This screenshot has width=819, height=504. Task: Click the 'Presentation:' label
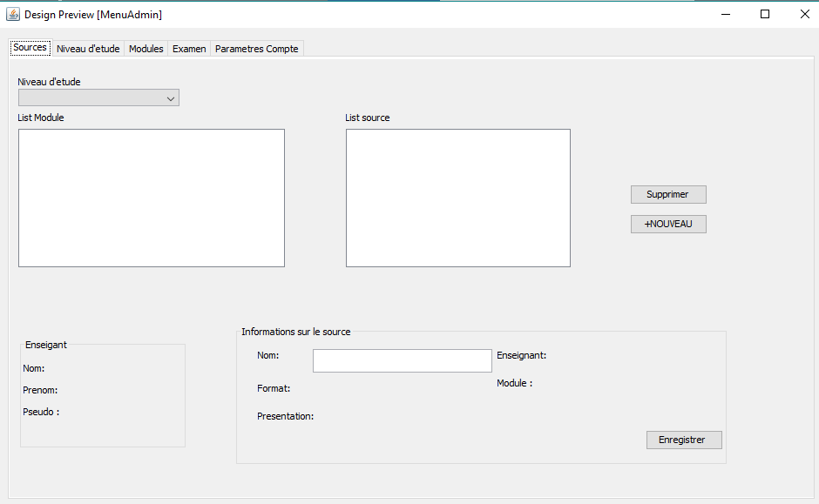285,416
